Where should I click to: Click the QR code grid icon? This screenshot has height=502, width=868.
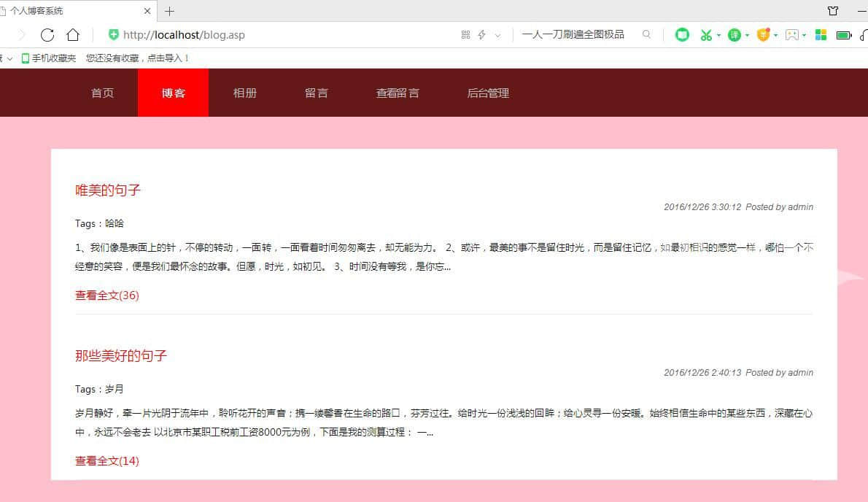click(465, 35)
